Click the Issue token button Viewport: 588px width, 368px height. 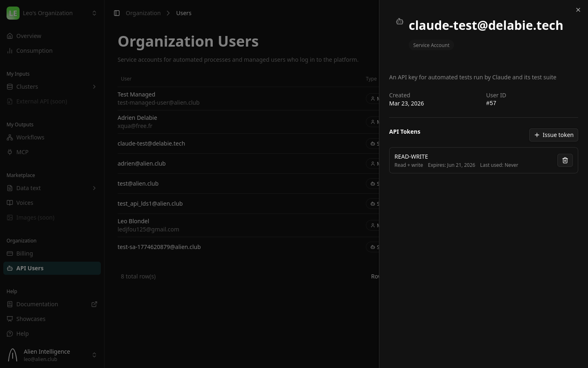coord(554,135)
